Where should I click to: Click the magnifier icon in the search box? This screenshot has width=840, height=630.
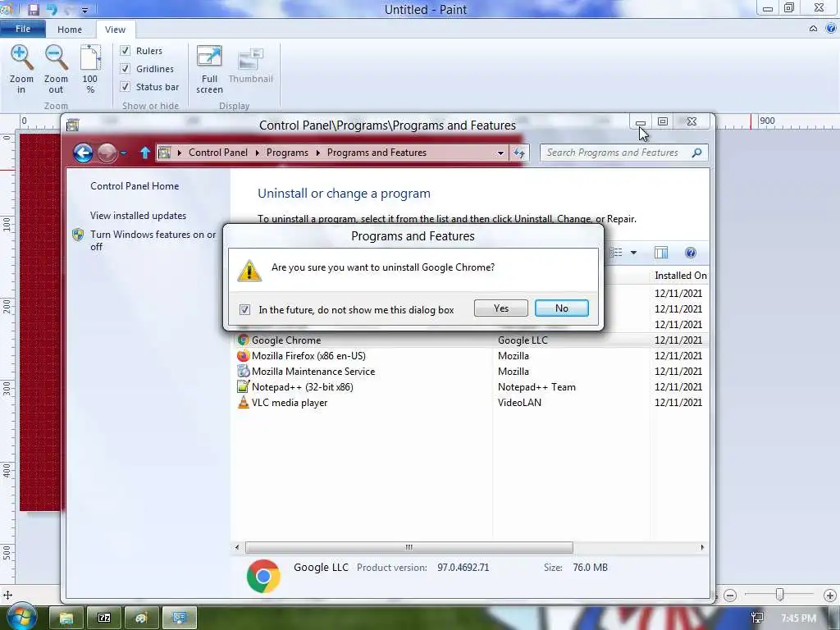[x=696, y=153]
